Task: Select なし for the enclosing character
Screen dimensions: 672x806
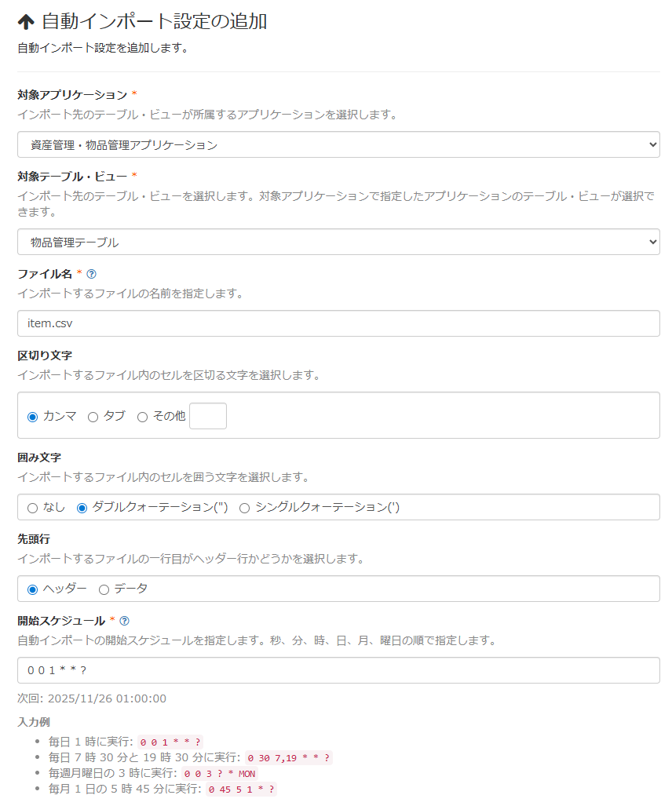Action: point(31,507)
